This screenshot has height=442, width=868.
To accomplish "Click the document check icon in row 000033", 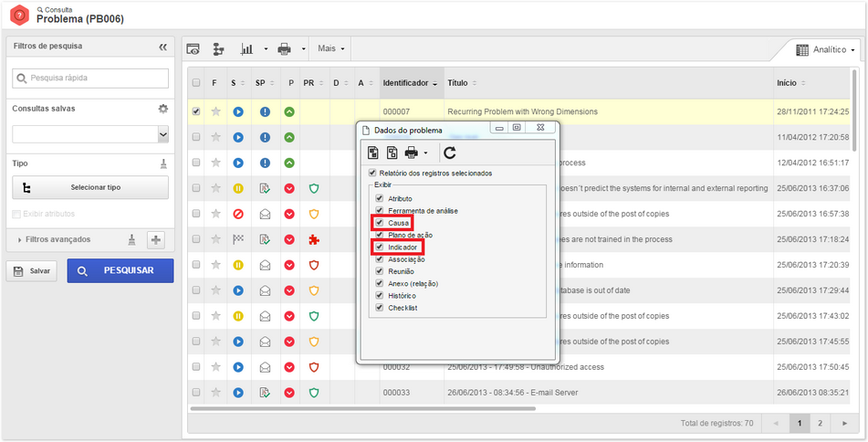I will (266, 393).
